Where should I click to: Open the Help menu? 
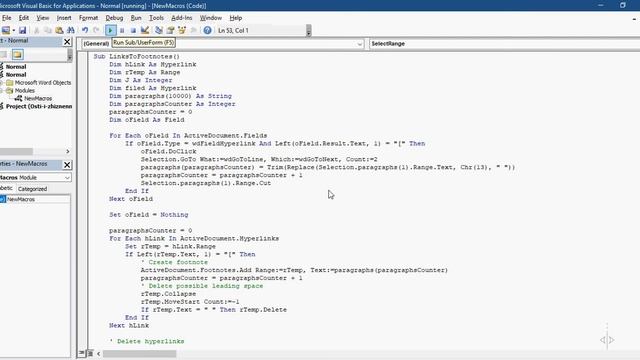click(x=236, y=18)
